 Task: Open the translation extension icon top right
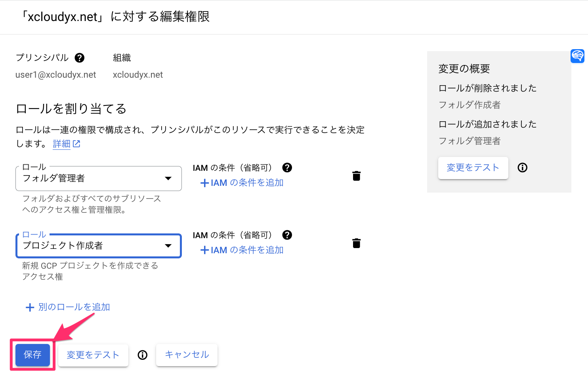pyautogui.click(x=577, y=56)
